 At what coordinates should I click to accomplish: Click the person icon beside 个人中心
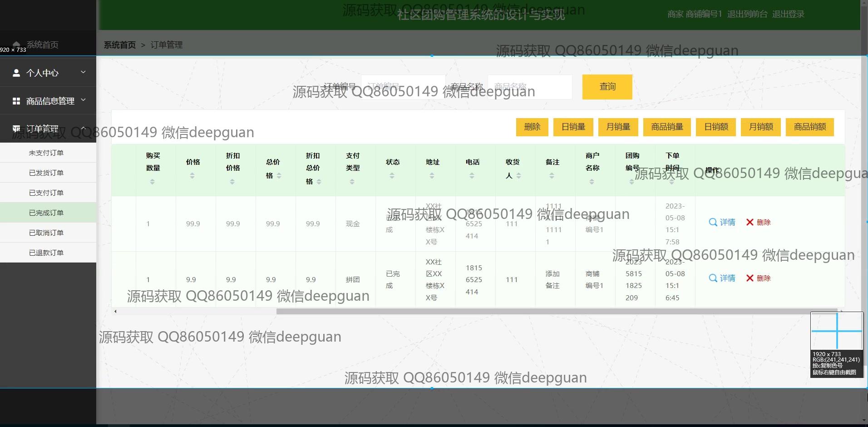point(16,73)
